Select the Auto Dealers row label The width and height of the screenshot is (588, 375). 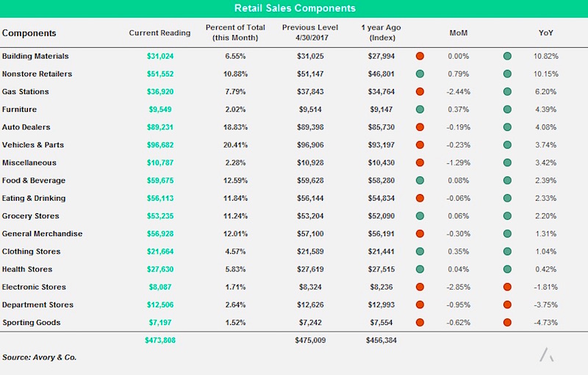[x=26, y=127]
